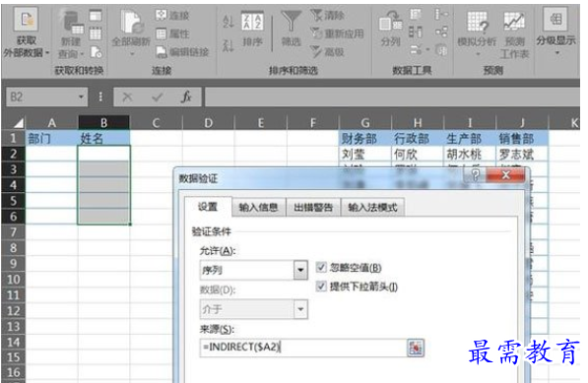The height and width of the screenshot is (383, 588).
Task: Click cell G1 财务部
Action: coord(365,138)
